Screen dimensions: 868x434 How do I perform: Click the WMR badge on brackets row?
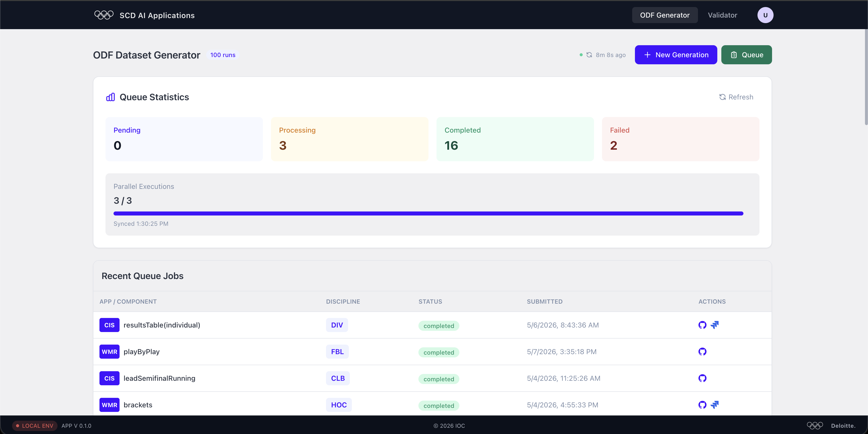[109, 405]
